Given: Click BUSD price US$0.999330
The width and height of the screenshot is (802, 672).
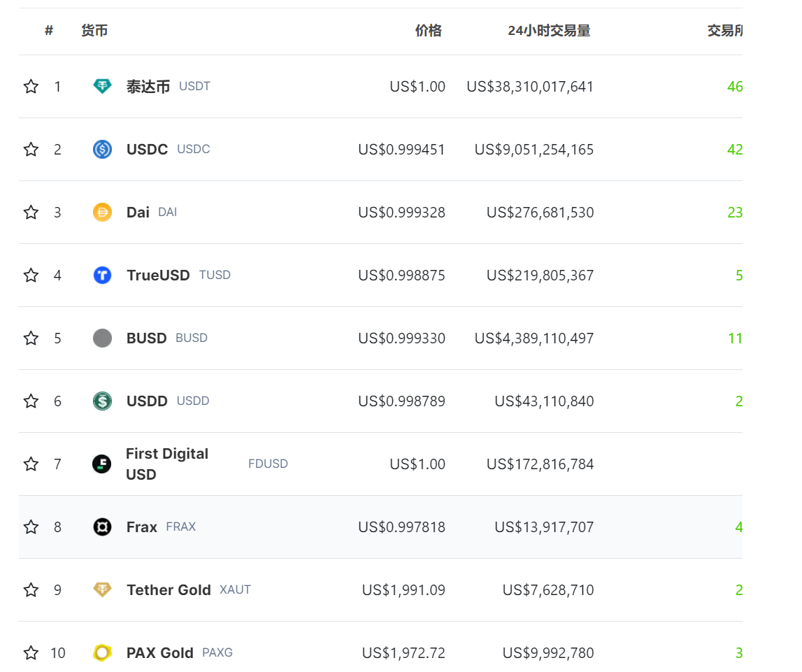Looking at the screenshot, I should [x=401, y=338].
